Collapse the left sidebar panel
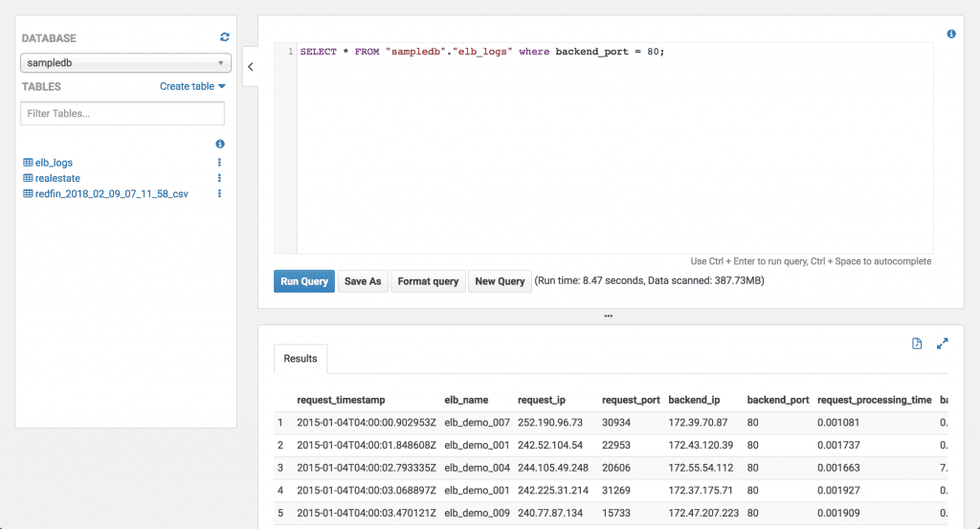The image size is (980, 529). [x=251, y=67]
